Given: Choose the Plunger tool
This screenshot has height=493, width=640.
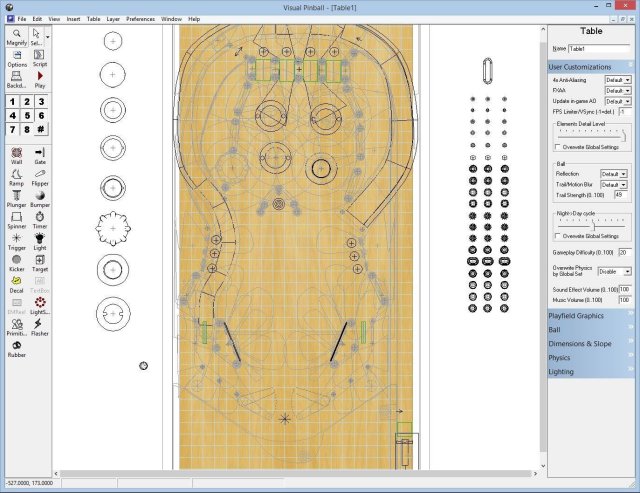Looking at the screenshot, I should 16,199.
